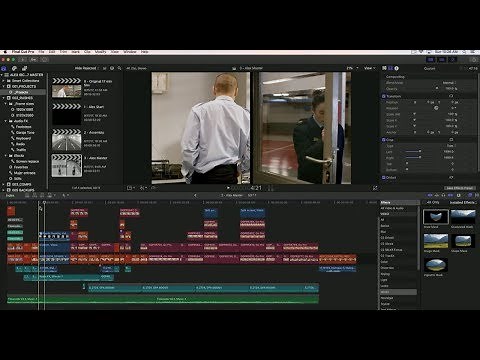The image size is (480, 360).
Task: Select the Draw Mask effect thumbnail
Action: click(x=436, y=217)
